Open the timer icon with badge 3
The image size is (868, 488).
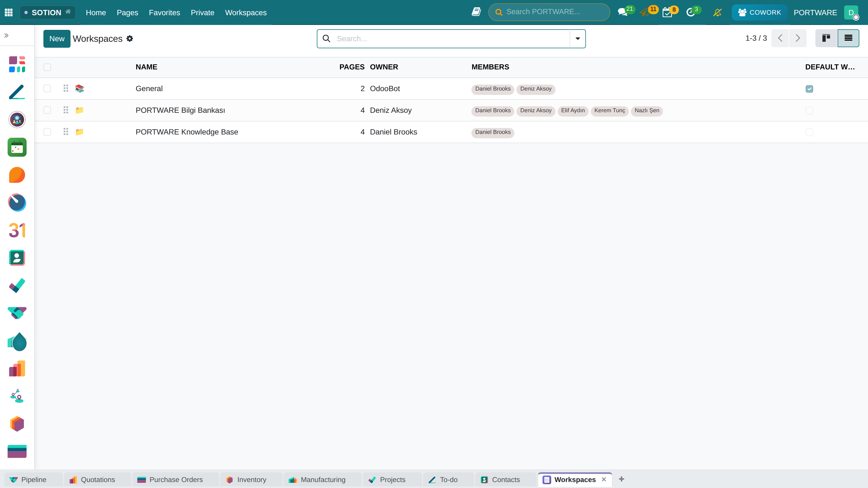point(690,12)
